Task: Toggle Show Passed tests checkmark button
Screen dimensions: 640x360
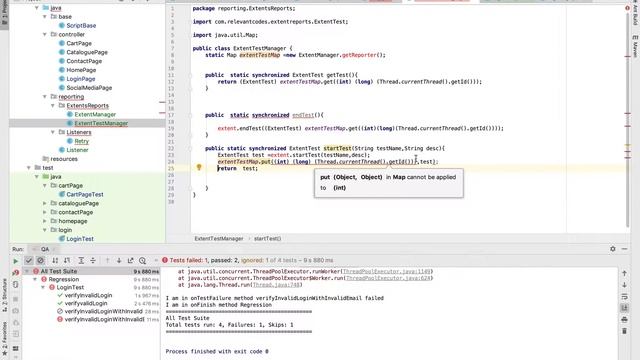Action: [29, 260]
